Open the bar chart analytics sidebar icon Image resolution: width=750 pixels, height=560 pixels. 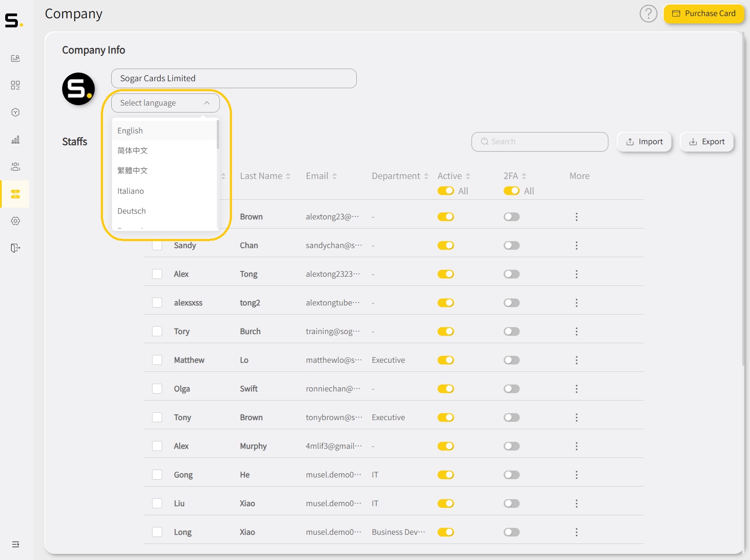point(15,139)
